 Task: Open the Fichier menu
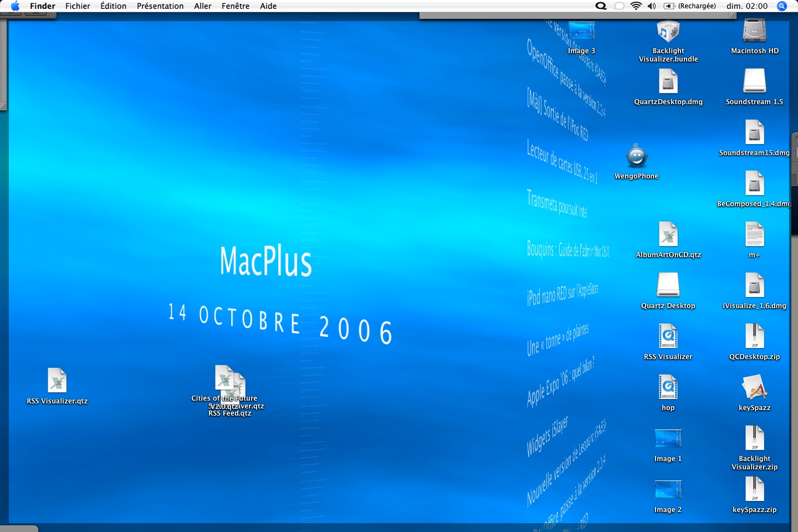[x=78, y=6]
